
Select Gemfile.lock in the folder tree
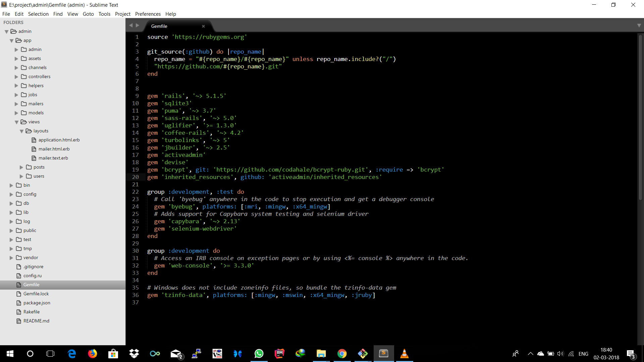[x=36, y=294]
